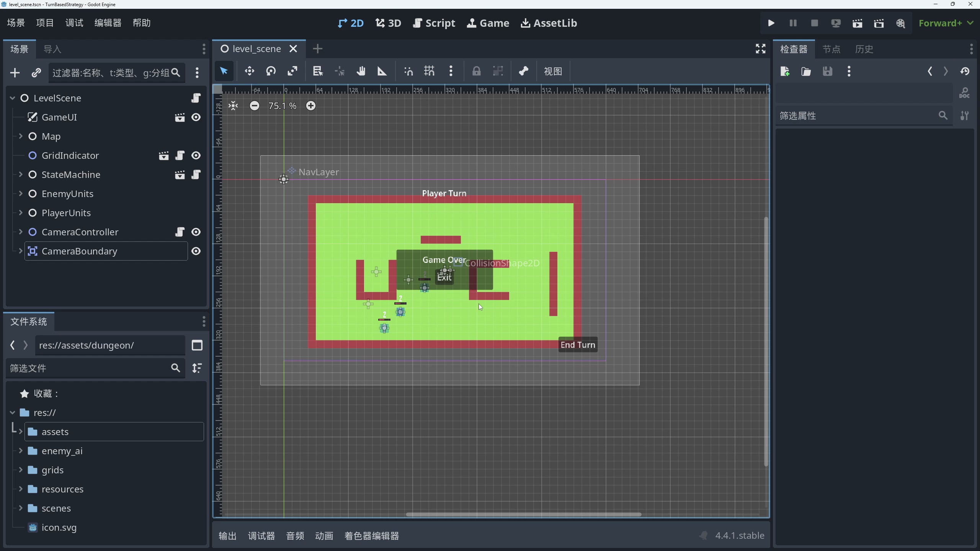Add a child node using the plus icon

coord(15,72)
